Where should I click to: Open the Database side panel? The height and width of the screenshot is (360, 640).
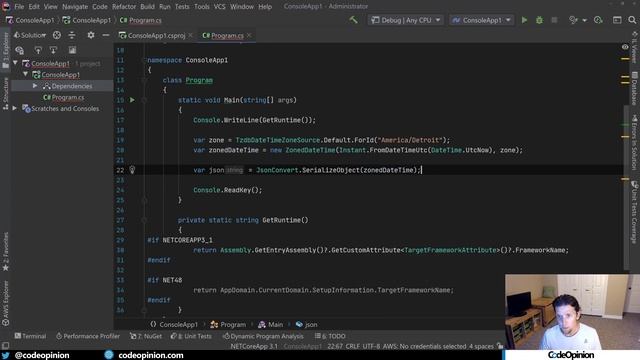(634, 88)
